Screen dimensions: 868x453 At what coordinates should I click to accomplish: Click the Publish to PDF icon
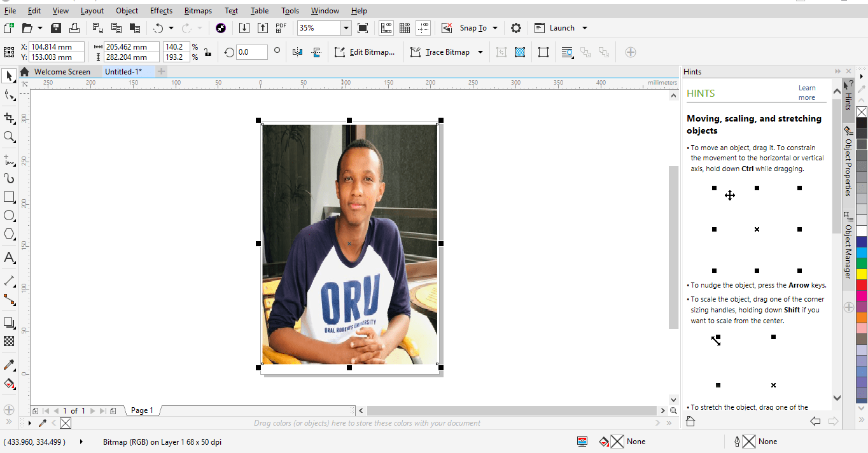281,28
